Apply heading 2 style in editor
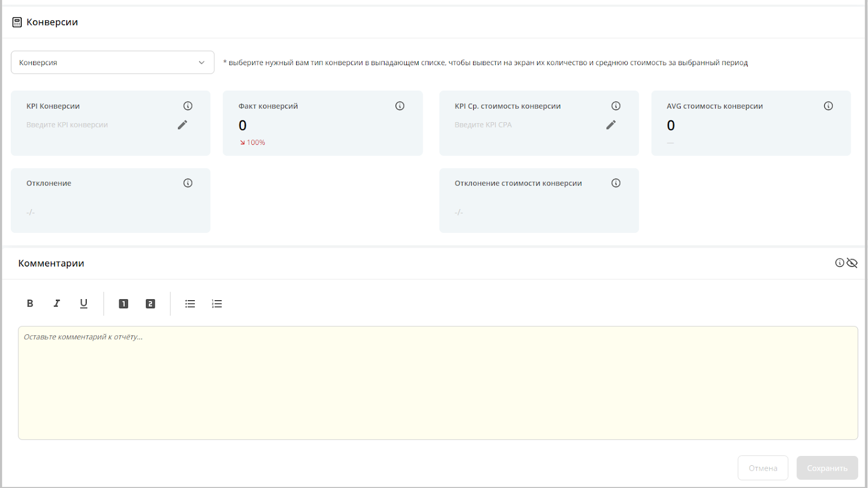The width and height of the screenshot is (868, 488). coord(150,304)
